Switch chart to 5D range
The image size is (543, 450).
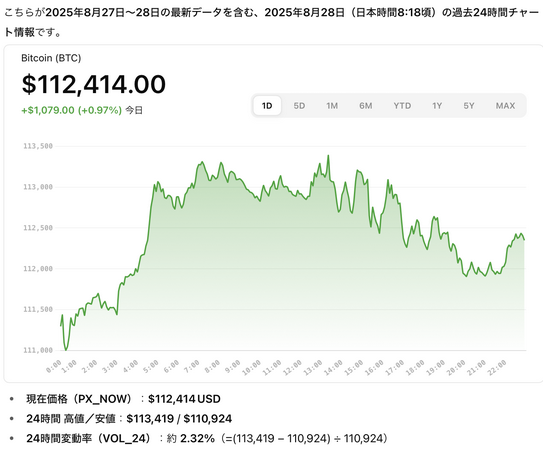pyautogui.click(x=299, y=106)
